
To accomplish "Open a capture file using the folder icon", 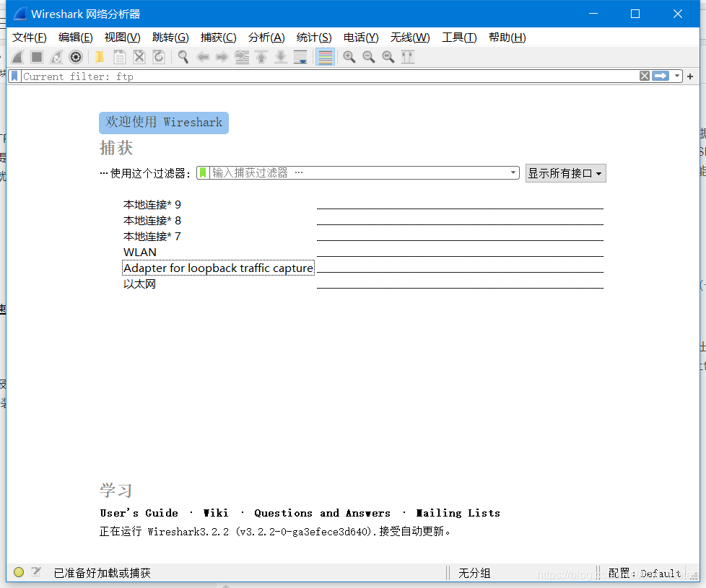I will (x=99, y=56).
